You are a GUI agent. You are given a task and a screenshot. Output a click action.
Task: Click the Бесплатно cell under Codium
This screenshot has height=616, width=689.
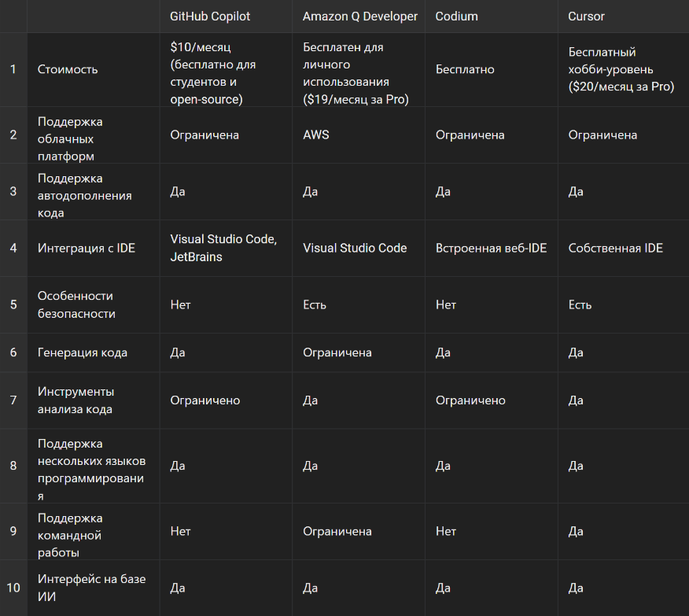tap(492, 69)
